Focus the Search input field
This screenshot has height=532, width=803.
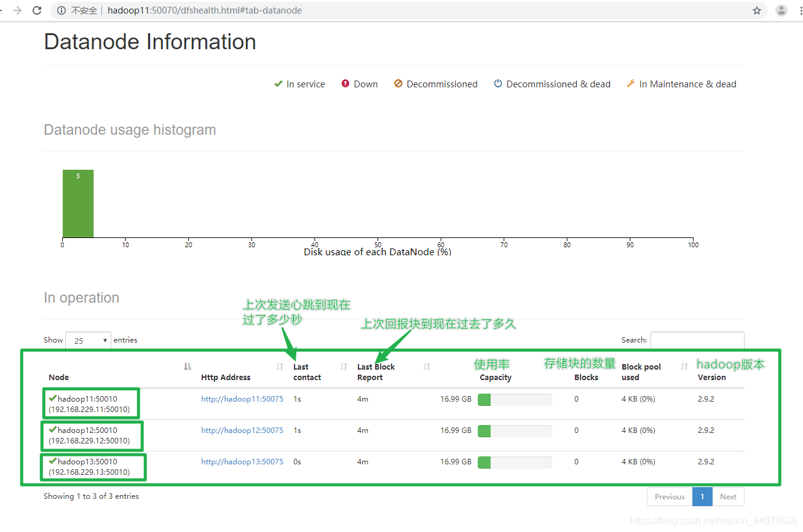pyautogui.click(x=697, y=340)
